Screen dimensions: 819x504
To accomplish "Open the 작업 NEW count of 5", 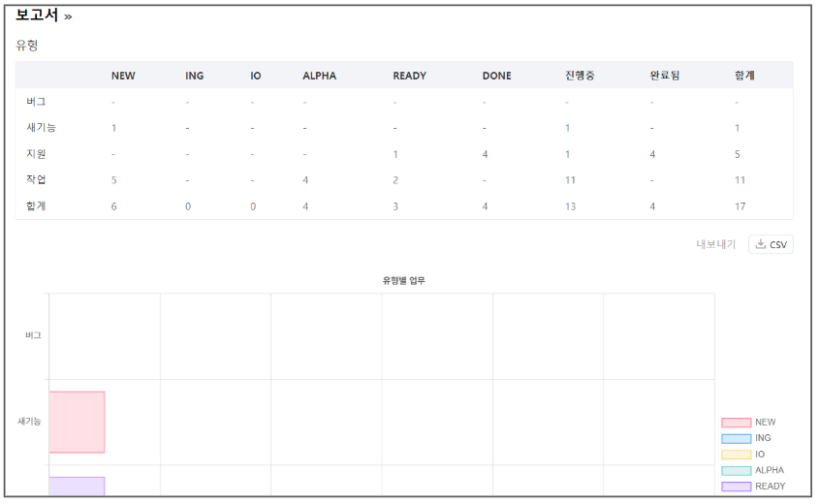I will pos(114,180).
